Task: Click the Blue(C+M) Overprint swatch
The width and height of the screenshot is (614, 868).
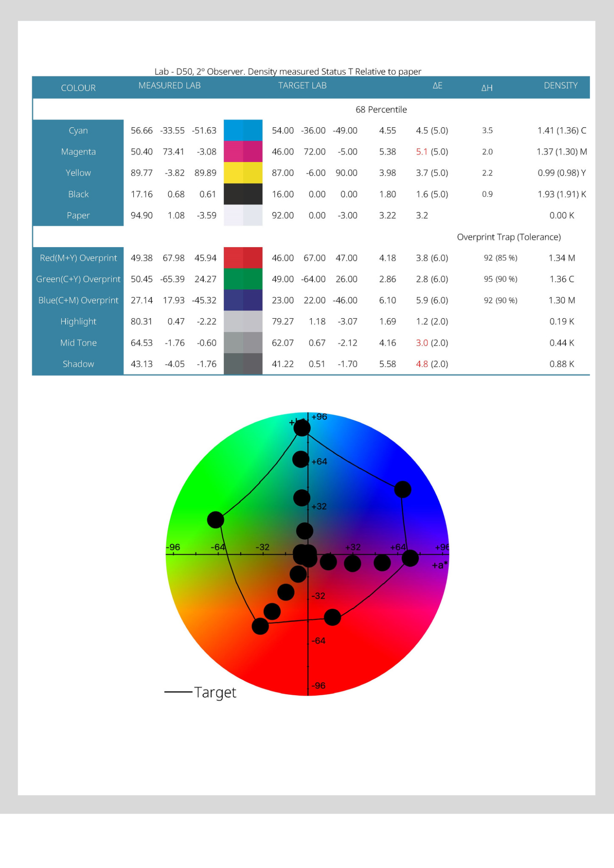Action: point(243,300)
